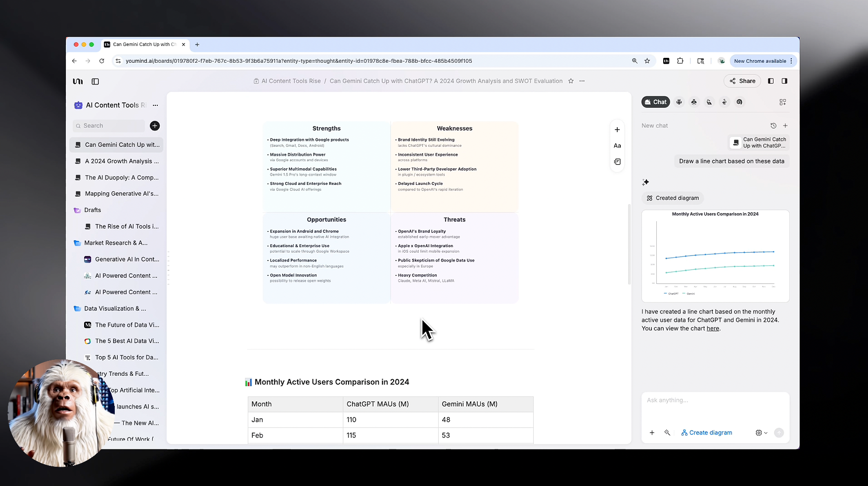
Task: Open 'The 5 Best AI Data Vi...' item
Action: (x=122, y=341)
